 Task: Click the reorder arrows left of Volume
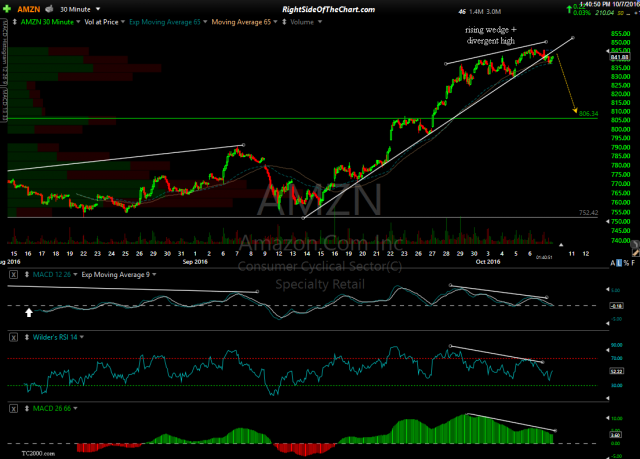click(x=284, y=22)
